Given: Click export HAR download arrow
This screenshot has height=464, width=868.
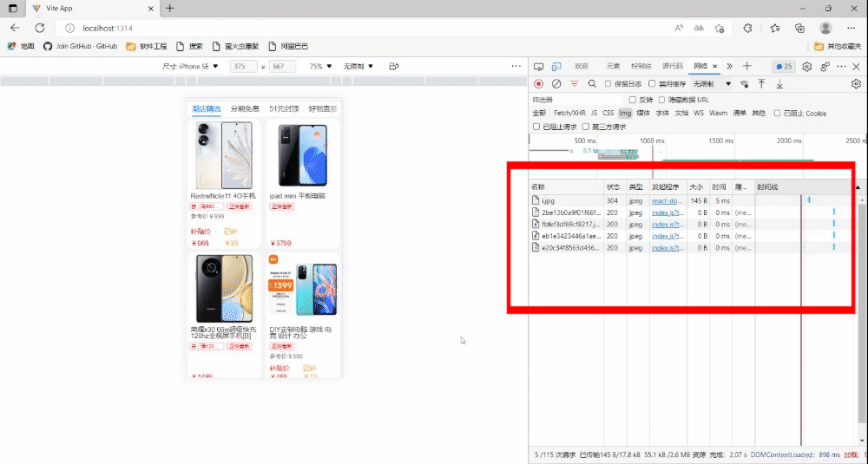Looking at the screenshot, I should [779, 84].
